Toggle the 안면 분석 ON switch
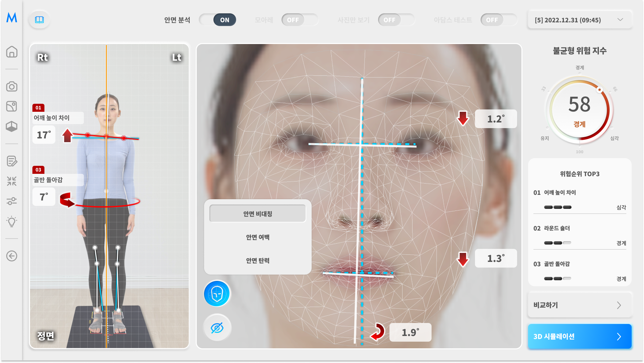644x363 pixels. click(x=217, y=20)
